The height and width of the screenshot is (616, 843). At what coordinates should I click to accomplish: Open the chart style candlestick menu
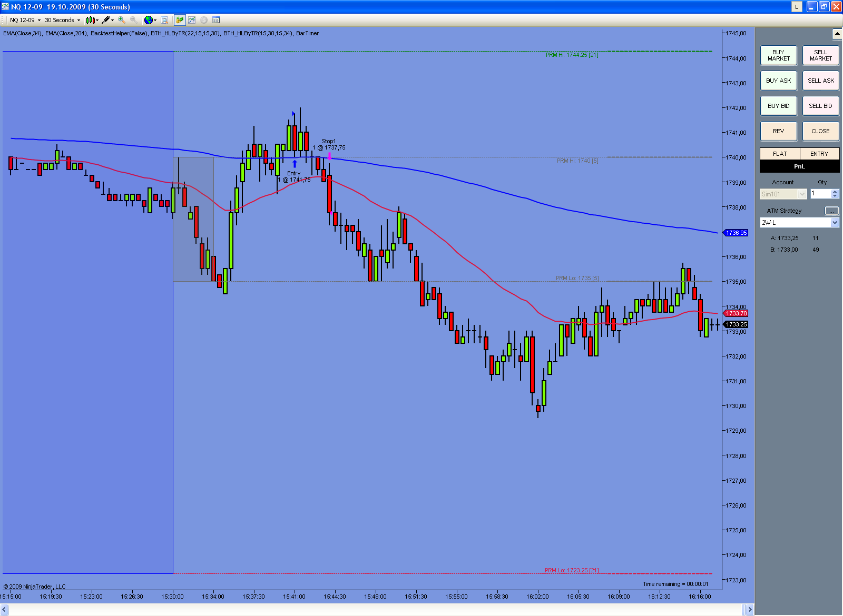click(92, 20)
